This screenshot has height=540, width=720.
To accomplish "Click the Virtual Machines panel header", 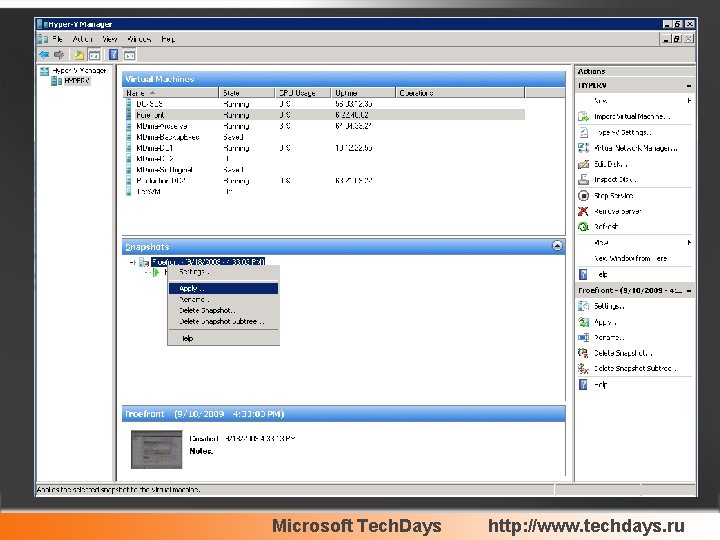I will pyautogui.click(x=343, y=79).
